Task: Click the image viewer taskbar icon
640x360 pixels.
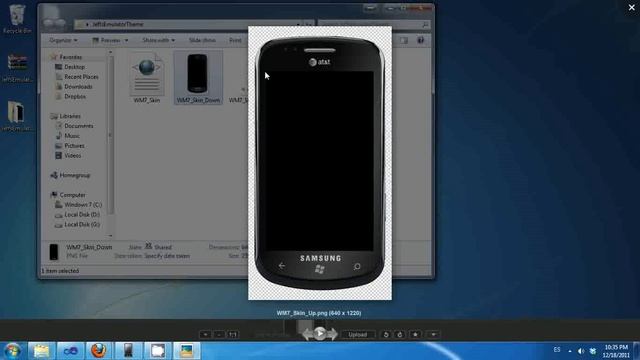Action: tap(187, 351)
